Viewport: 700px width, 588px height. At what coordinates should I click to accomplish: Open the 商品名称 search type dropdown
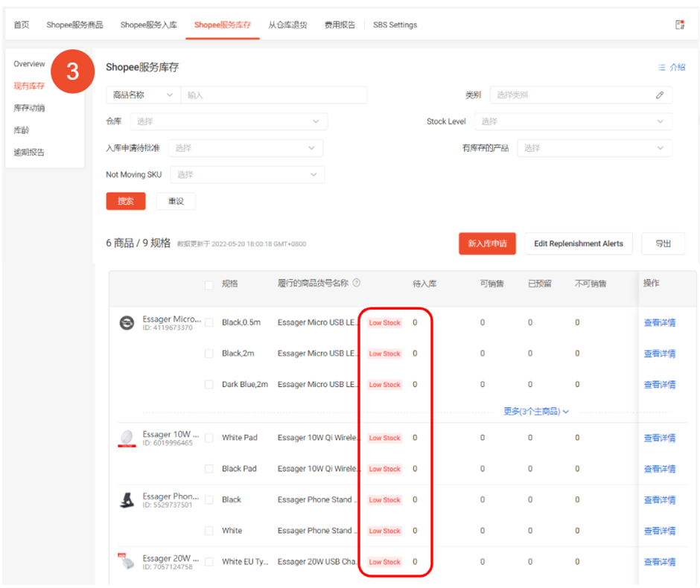pos(143,95)
